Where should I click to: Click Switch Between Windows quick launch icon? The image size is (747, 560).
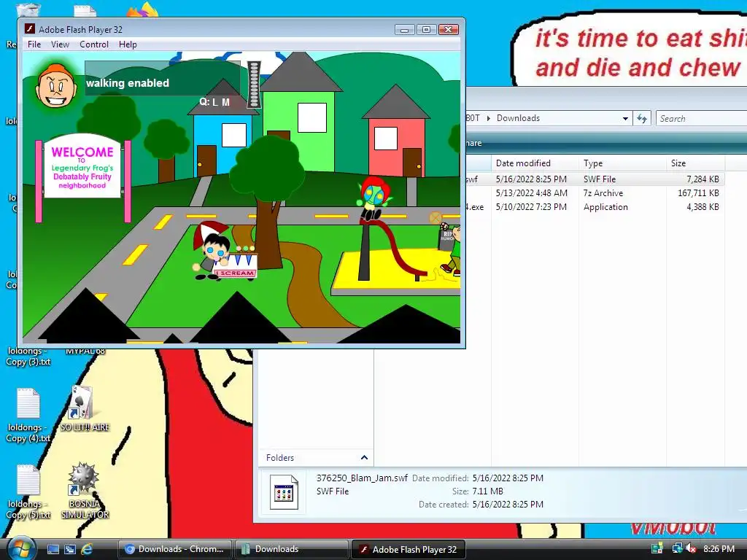(69, 549)
